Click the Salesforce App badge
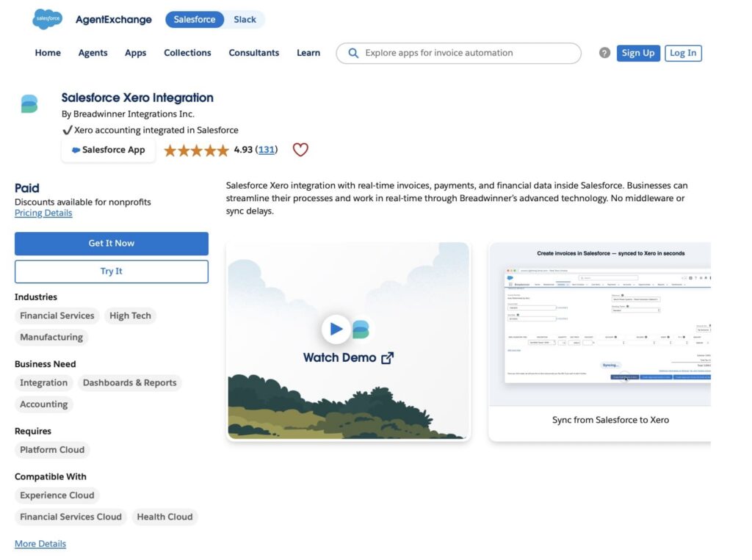 click(x=109, y=150)
